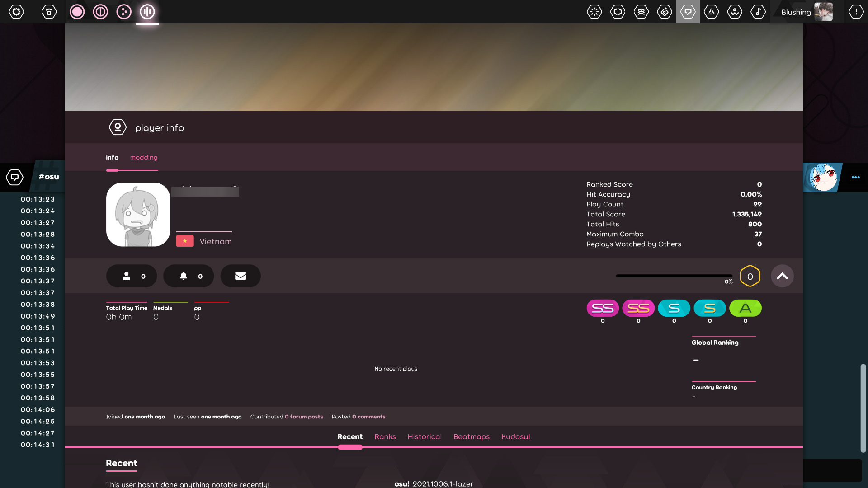Switch to the osu!taiko ruleset
Screen dimensions: 868x488
click(x=101, y=12)
